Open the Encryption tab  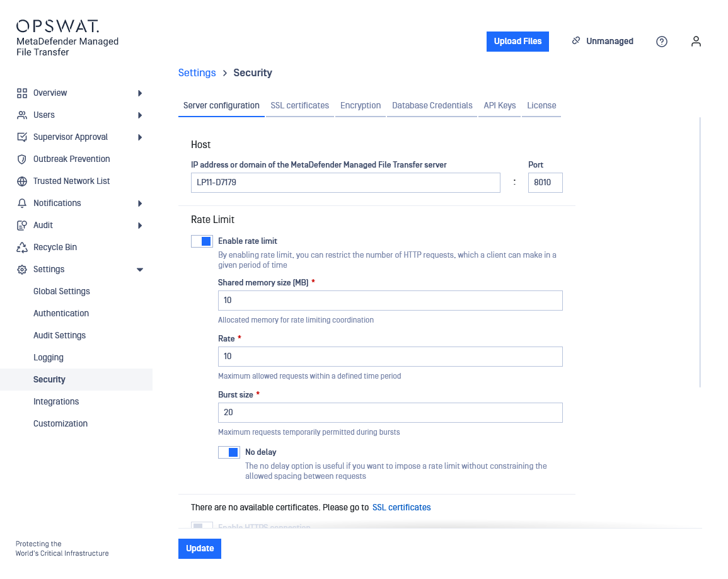coord(361,106)
